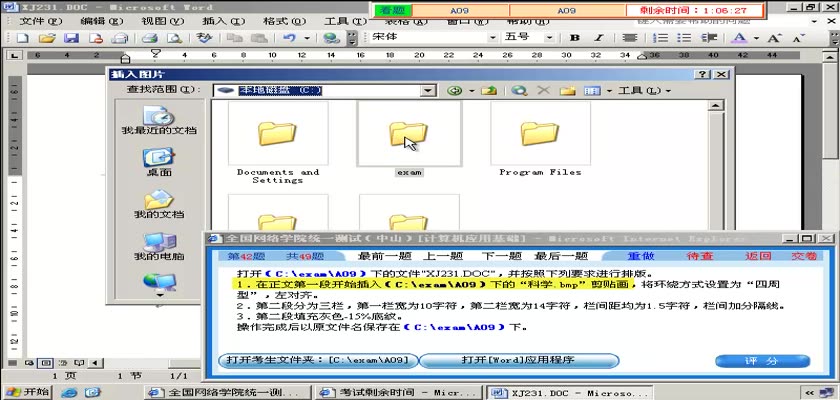Click the decrease indent icon
840x400 pixels.
point(709,38)
